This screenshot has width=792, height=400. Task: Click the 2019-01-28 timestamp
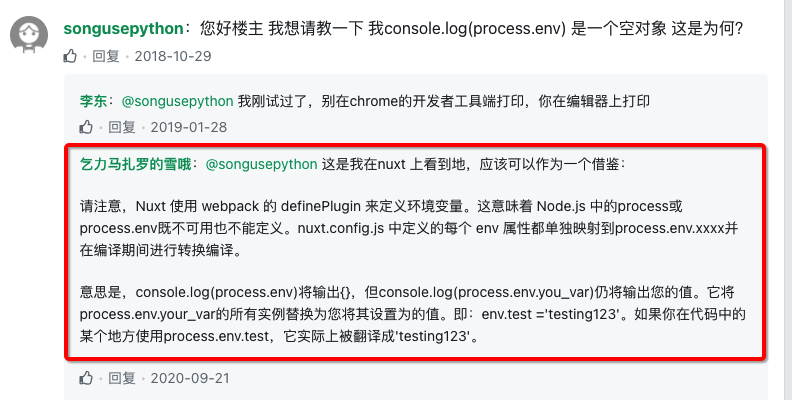(x=188, y=127)
